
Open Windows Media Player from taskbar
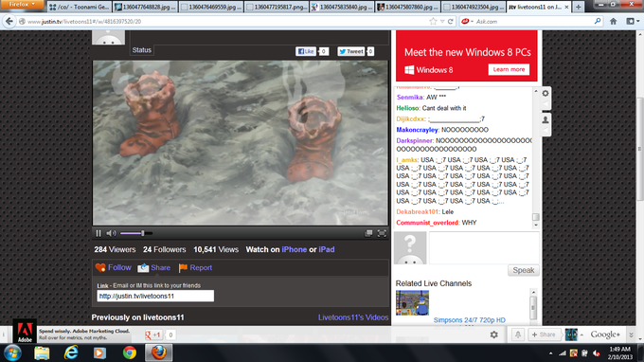(x=99, y=353)
